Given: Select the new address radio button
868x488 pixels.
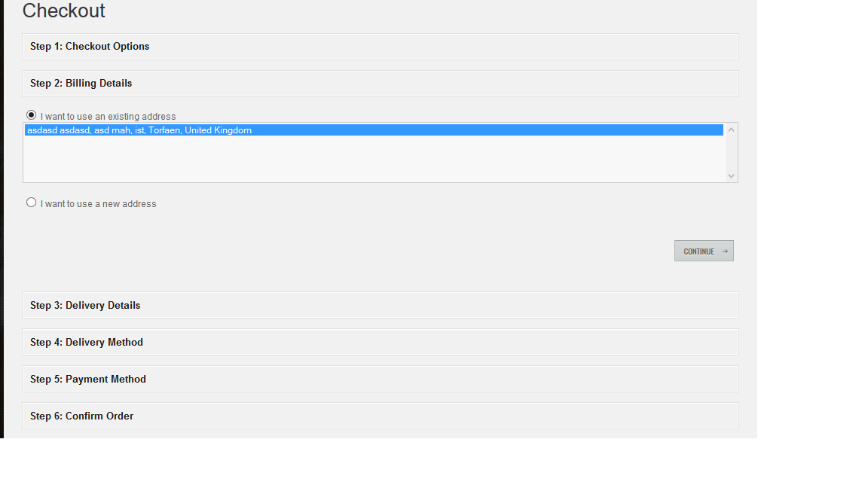Looking at the screenshot, I should (31, 203).
